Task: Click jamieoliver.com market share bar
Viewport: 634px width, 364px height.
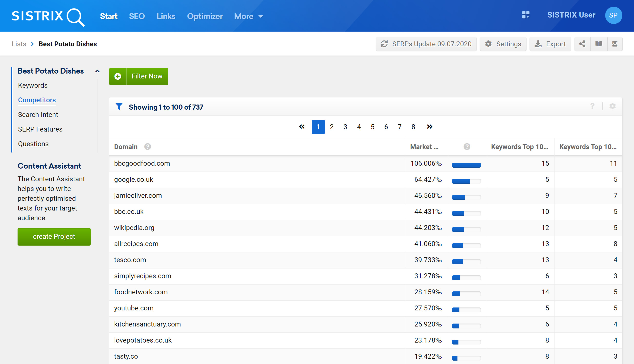Action: click(x=466, y=197)
